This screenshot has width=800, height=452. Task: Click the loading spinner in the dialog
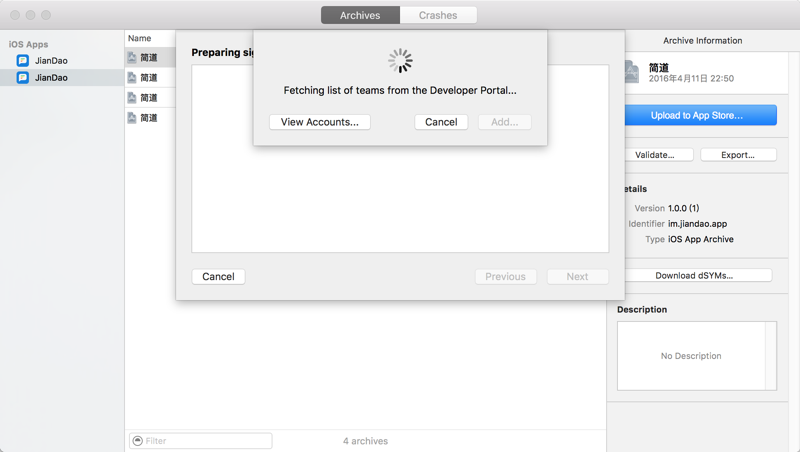tap(401, 61)
